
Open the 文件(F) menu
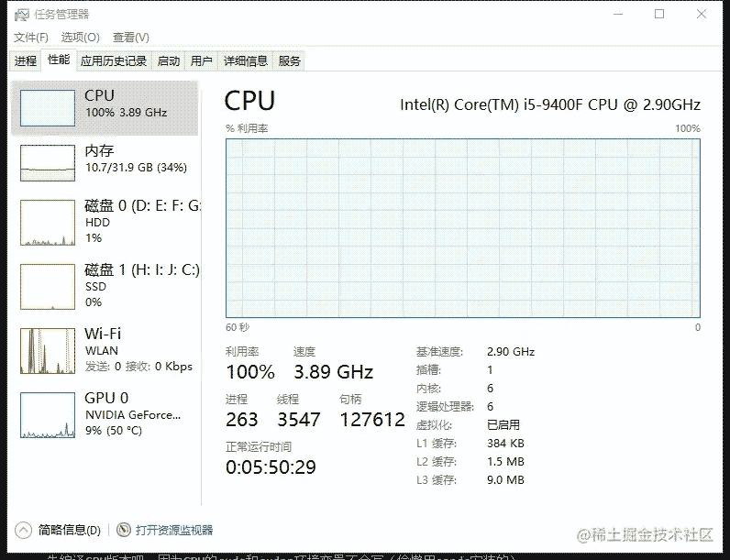tap(31, 38)
